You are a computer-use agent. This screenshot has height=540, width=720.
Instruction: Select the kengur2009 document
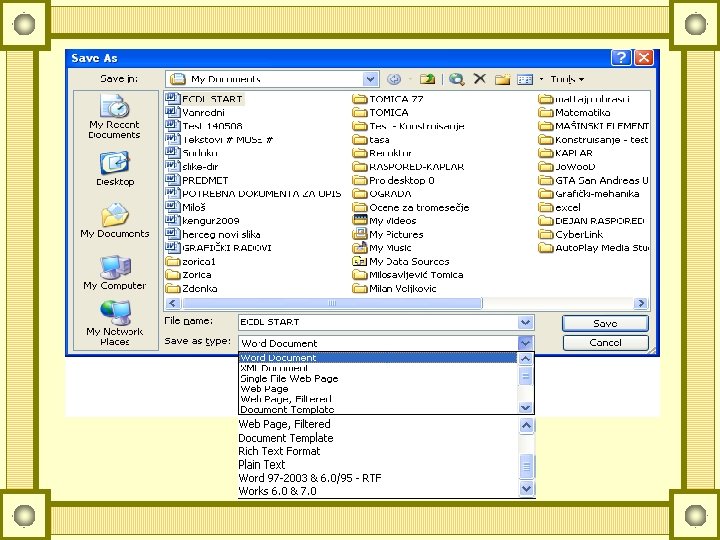pyautogui.click(x=202, y=220)
